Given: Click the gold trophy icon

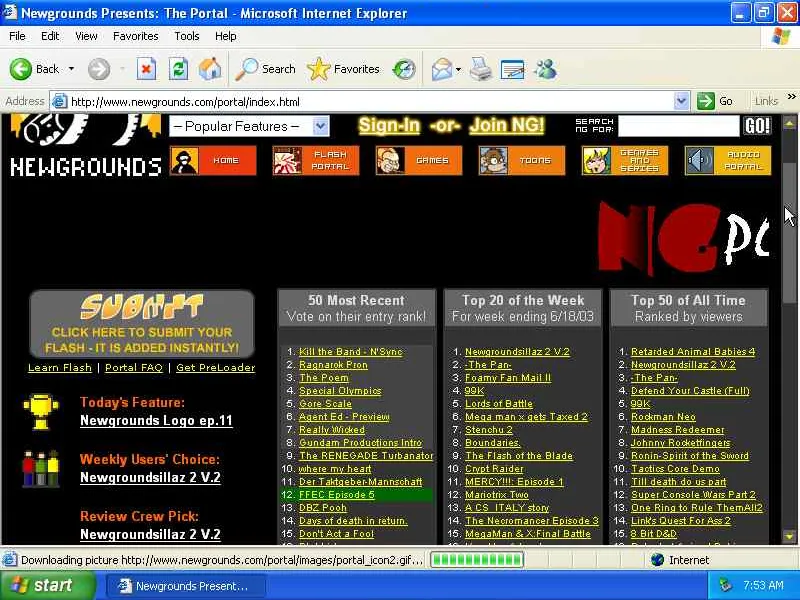Looking at the screenshot, I should (41, 411).
